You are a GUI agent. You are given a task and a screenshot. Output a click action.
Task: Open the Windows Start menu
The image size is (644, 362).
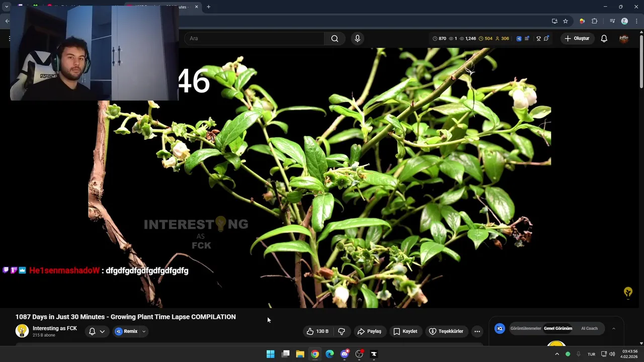click(x=271, y=354)
